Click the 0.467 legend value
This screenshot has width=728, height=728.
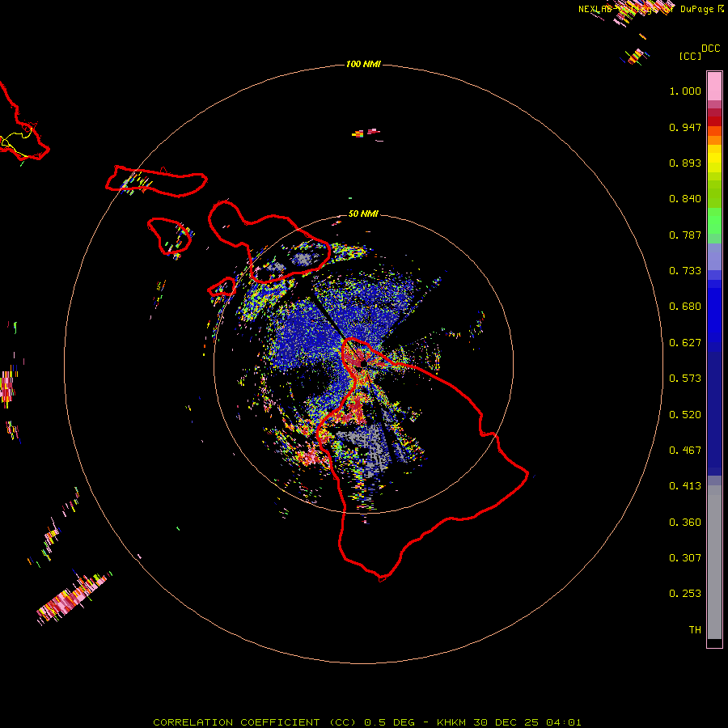click(x=685, y=451)
